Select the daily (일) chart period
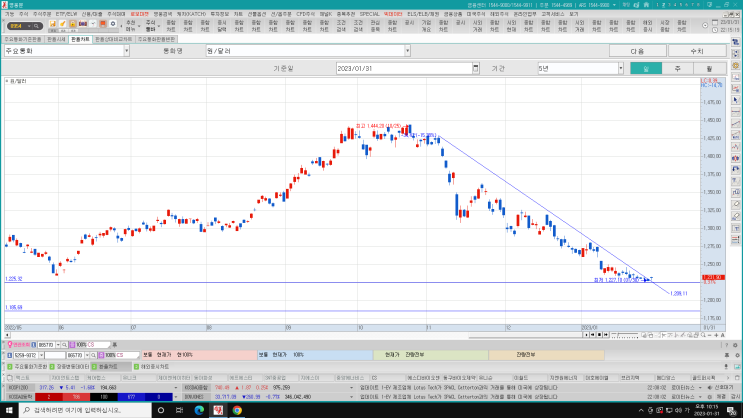The image size is (743, 418). [646, 69]
